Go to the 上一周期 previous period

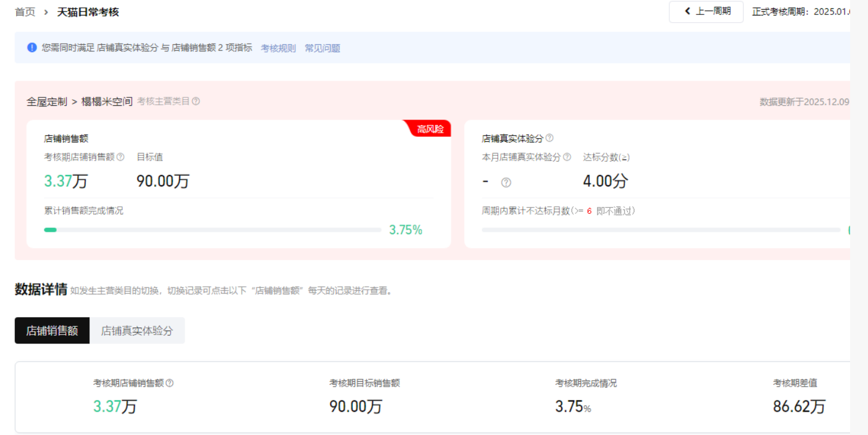click(706, 11)
